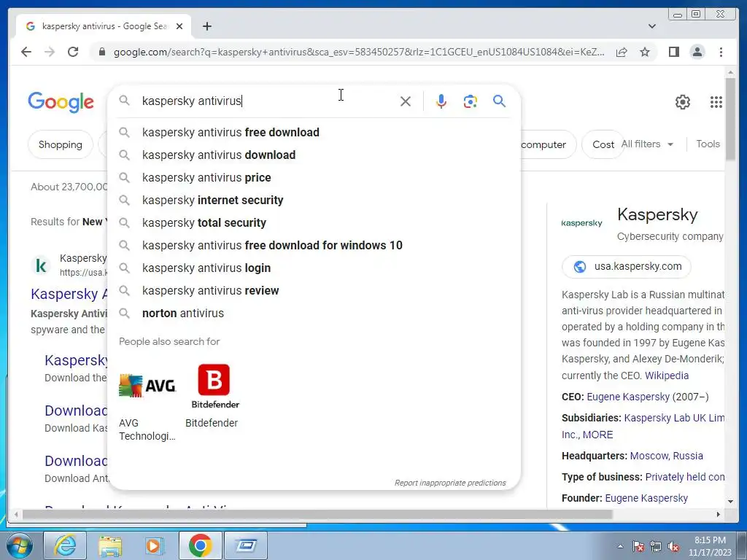This screenshot has height=560, width=747.
Task: Open Windows Explorer folder on taskbar
Action: pos(110,545)
